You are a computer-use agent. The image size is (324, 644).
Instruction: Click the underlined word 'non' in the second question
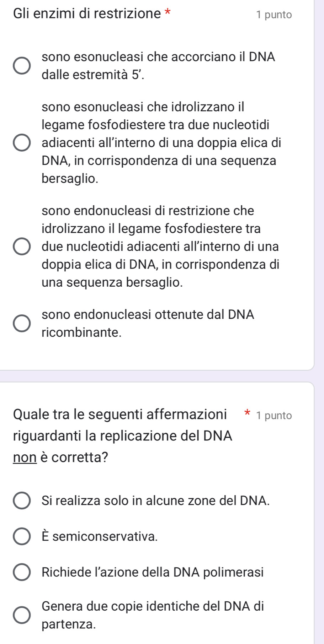[x=25, y=458]
